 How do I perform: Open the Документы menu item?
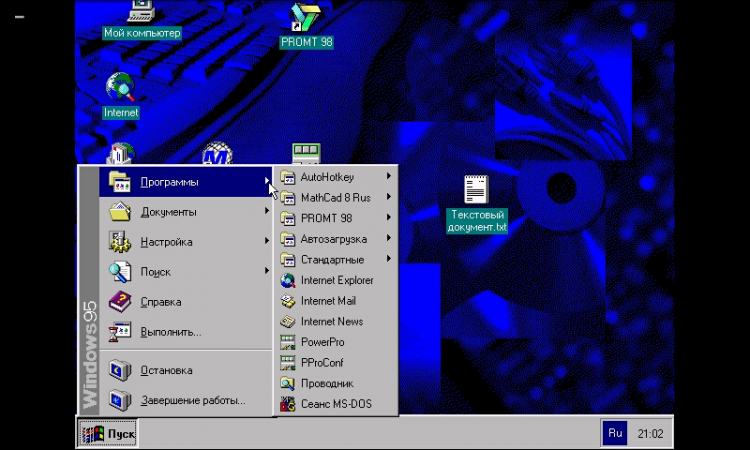(186, 211)
